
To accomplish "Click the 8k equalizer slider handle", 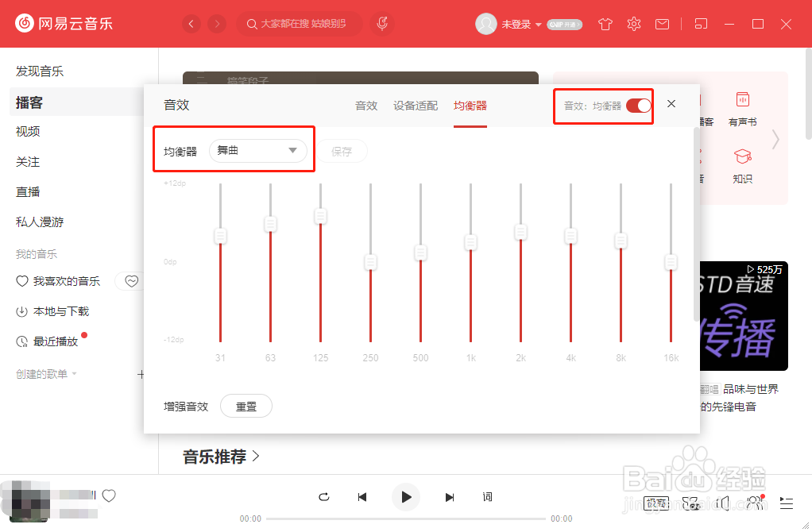I will [x=621, y=241].
